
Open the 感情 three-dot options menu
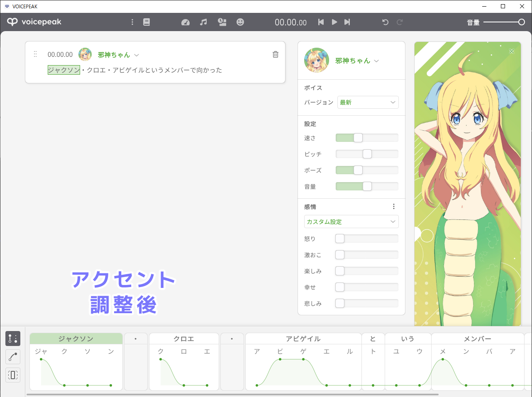[394, 207]
